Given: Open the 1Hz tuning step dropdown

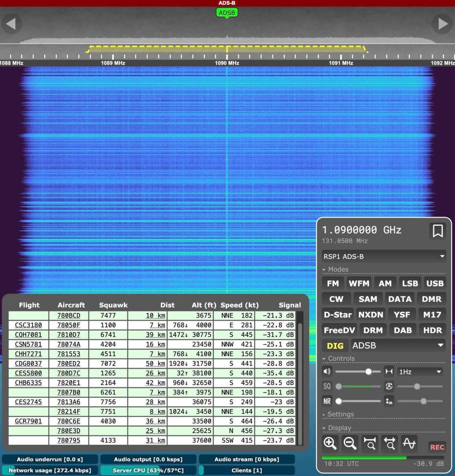Looking at the screenshot, I should (420, 372).
